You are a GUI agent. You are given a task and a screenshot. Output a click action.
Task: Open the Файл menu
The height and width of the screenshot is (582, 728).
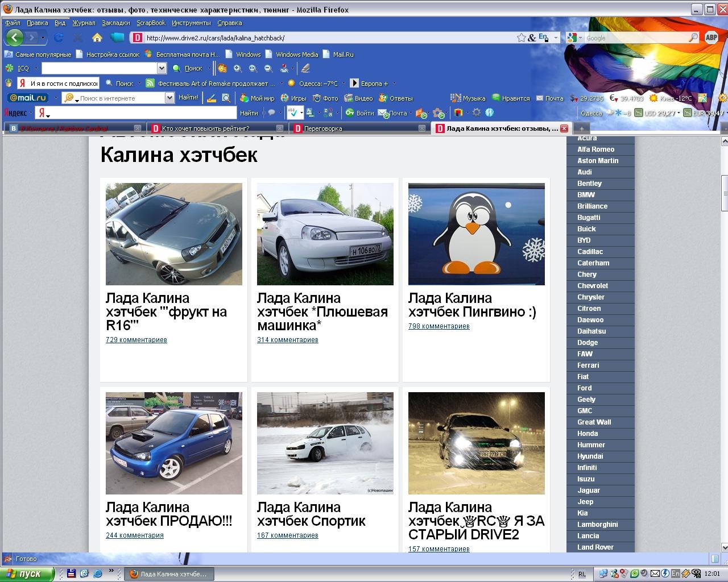13,23
